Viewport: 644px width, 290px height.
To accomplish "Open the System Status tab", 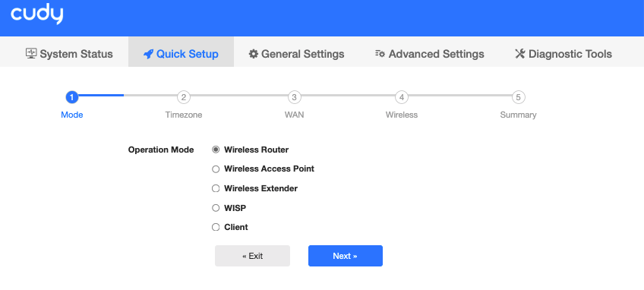I will tap(69, 54).
